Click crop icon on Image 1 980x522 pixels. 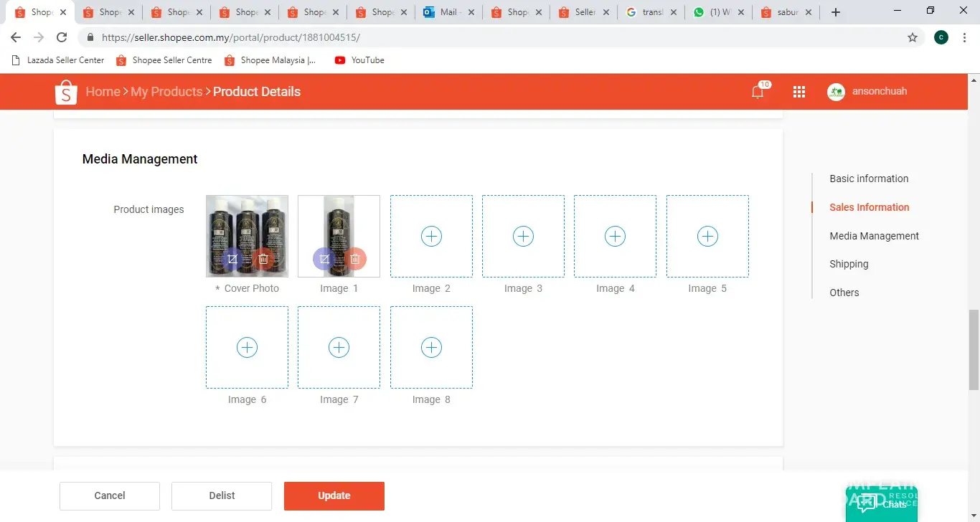tap(324, 259)
